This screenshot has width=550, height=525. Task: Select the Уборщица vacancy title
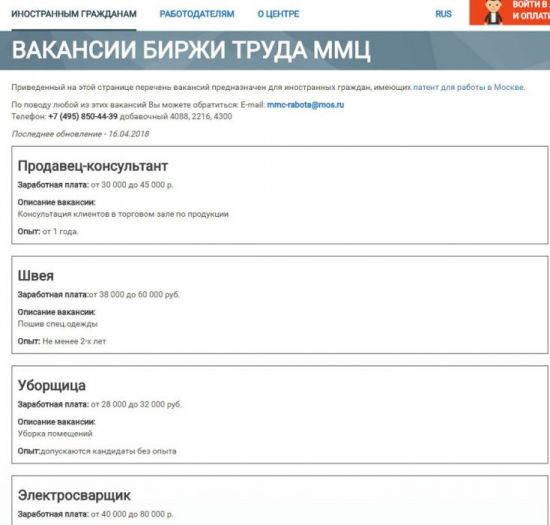click(52, 385)
